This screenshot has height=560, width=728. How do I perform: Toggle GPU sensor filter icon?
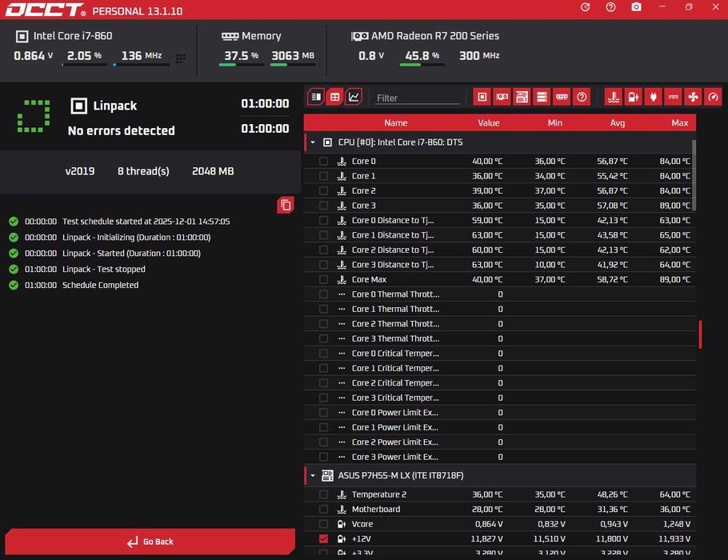click(502, 97)
